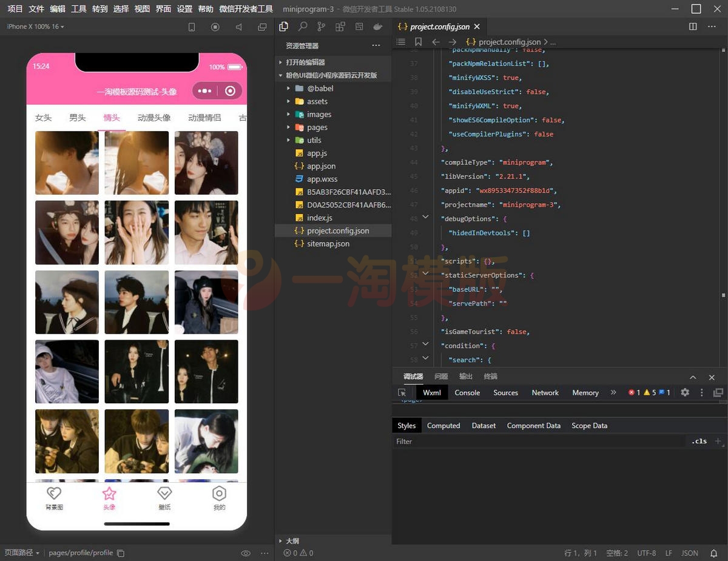This screenshot has height=561, width=728.
Task: Open the 工具 menu in menu bar
Action: tap(78, 9)
